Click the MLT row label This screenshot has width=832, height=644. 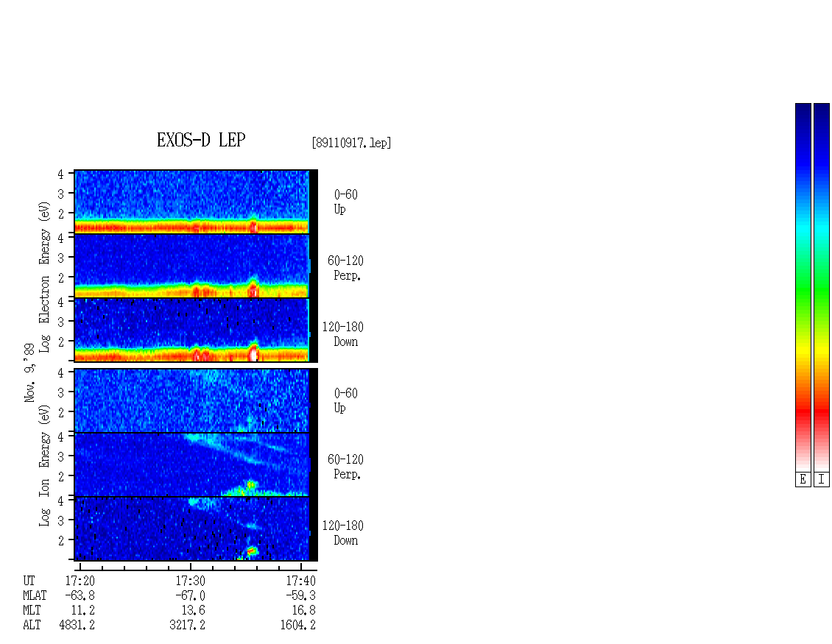(x=32, y=611)
